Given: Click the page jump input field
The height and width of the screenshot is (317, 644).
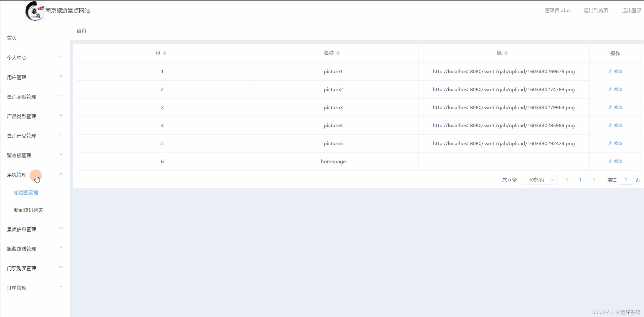Looking at the screenshot, I should [x=626, y=180].
